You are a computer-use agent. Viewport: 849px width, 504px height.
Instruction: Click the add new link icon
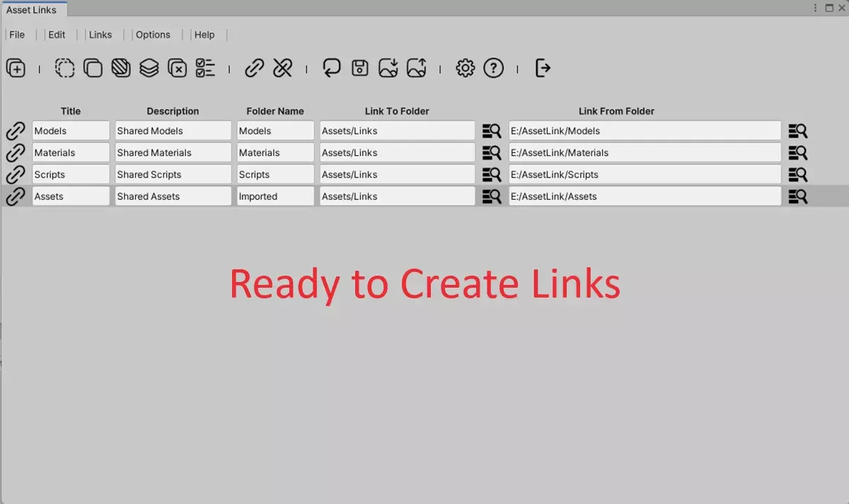coord(16,69)
